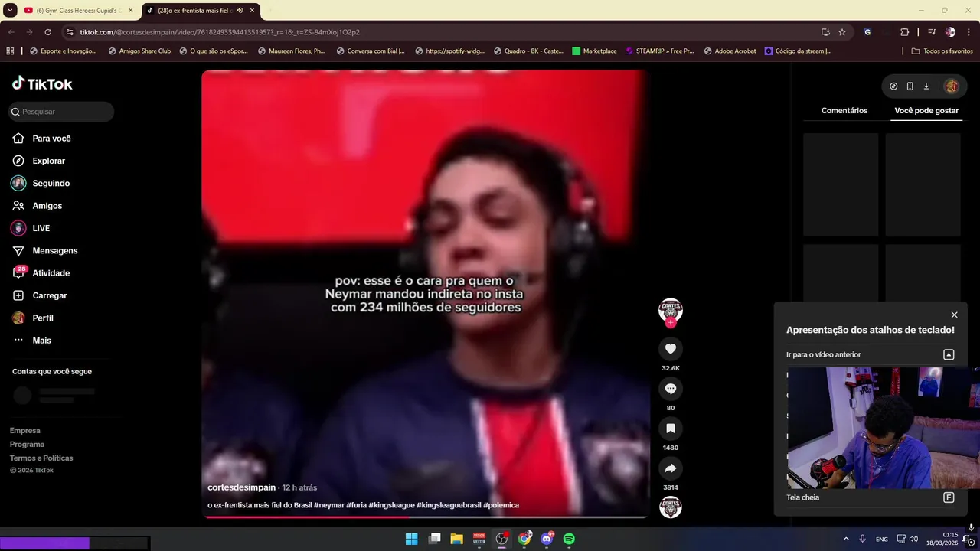This screenshot has width=980, height=551.
Task: Click the #neymar hashtag
Action: 329,505
